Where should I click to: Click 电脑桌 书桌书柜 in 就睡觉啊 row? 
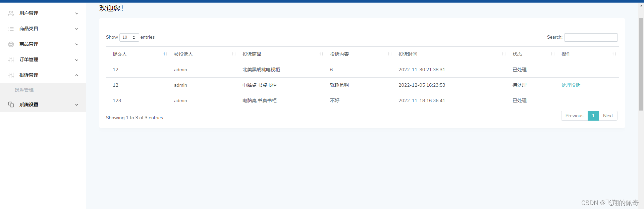point(259,85)
